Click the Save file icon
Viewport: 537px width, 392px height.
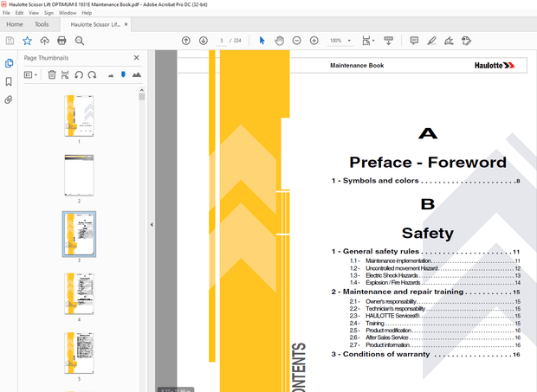[x=10, y=41]
